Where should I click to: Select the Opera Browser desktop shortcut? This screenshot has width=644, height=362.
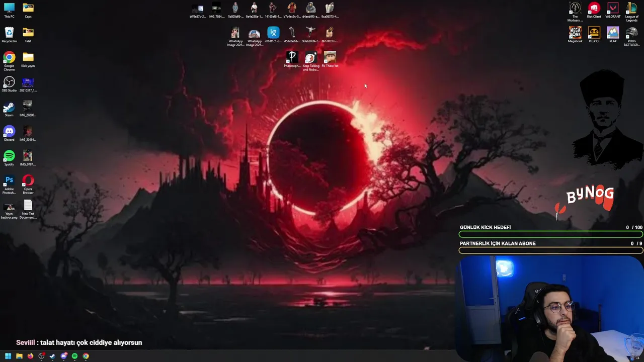coord(28,185)
